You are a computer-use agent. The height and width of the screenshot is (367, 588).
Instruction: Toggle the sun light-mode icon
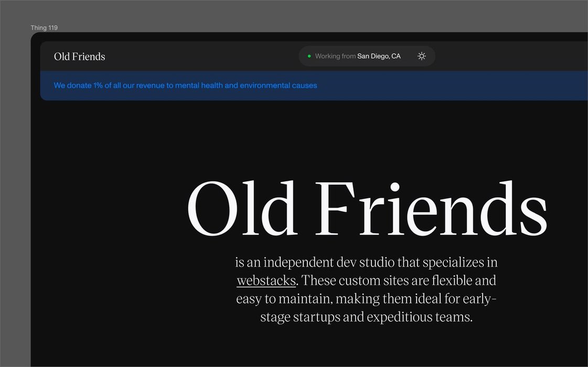(x=422, y=56)
